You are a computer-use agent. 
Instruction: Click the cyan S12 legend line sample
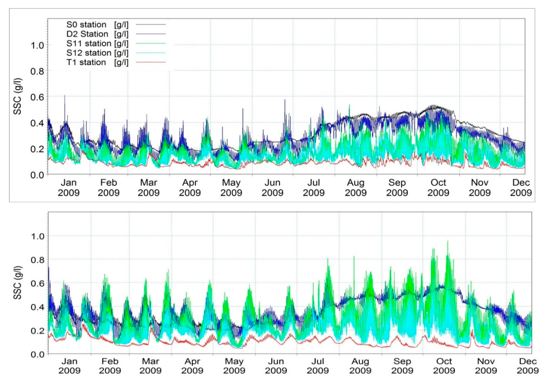tap(151, 53)
